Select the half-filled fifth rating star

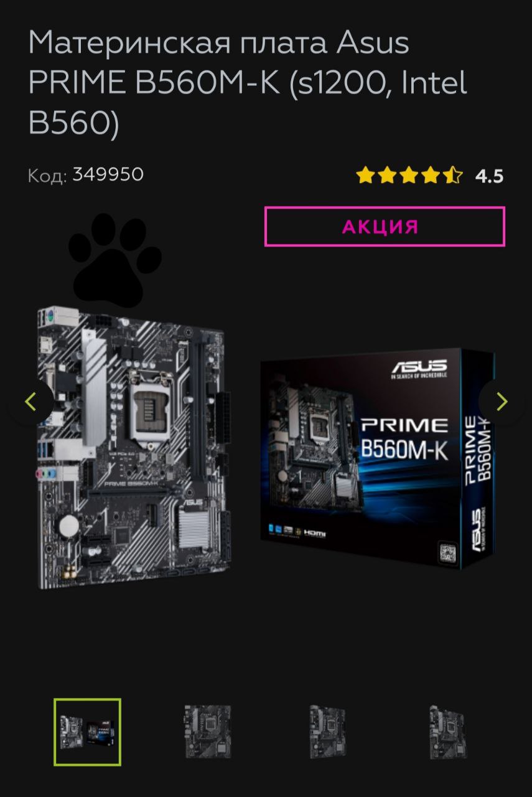click(454, 176)
